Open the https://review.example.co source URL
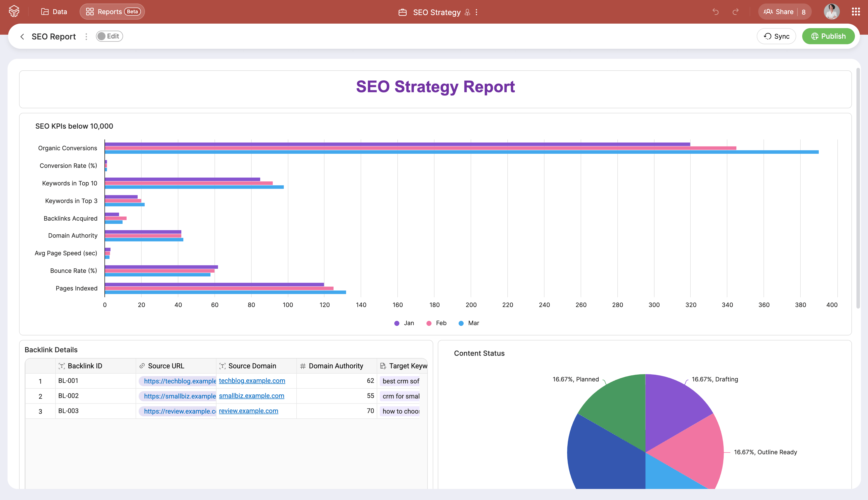 [x=178, y=411]
